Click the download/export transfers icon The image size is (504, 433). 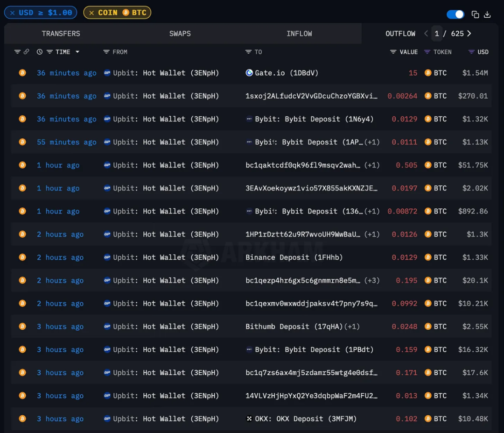pyautogui.click(x=487, y=14)
